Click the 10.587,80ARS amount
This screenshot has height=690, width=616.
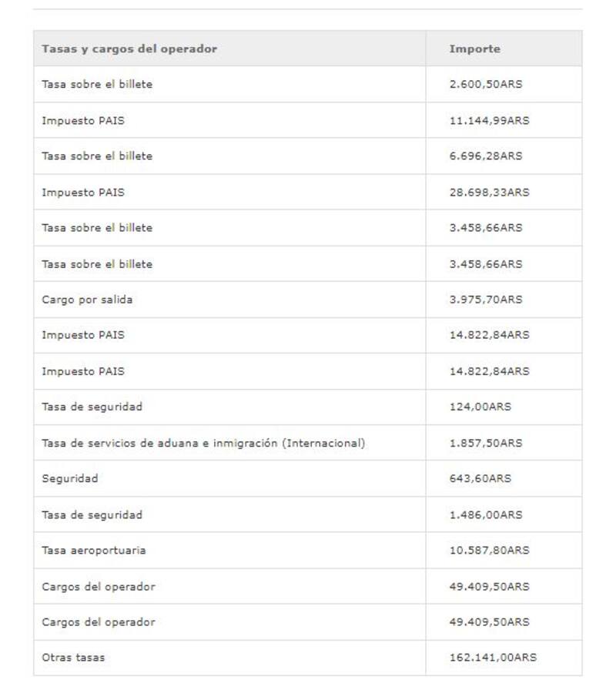(489, 550)
